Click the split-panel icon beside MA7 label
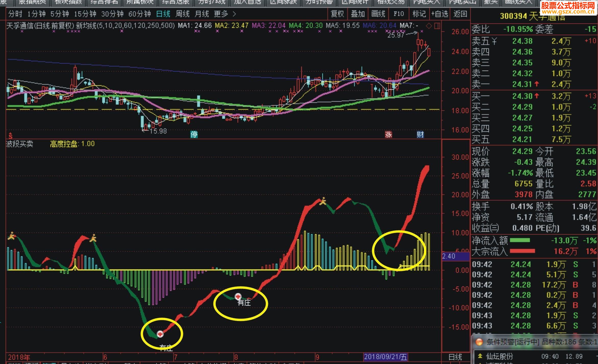The image size is (598, 364). click(x=437, y=25)
